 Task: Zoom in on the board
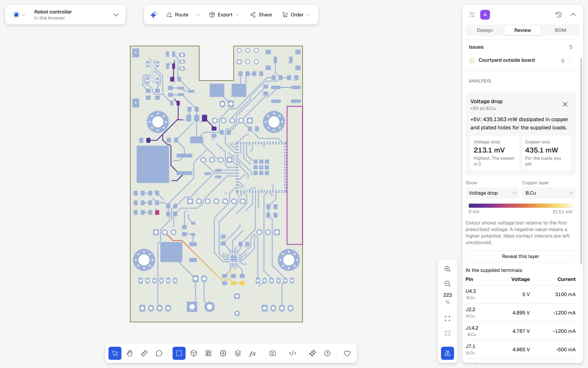point(447,269)
